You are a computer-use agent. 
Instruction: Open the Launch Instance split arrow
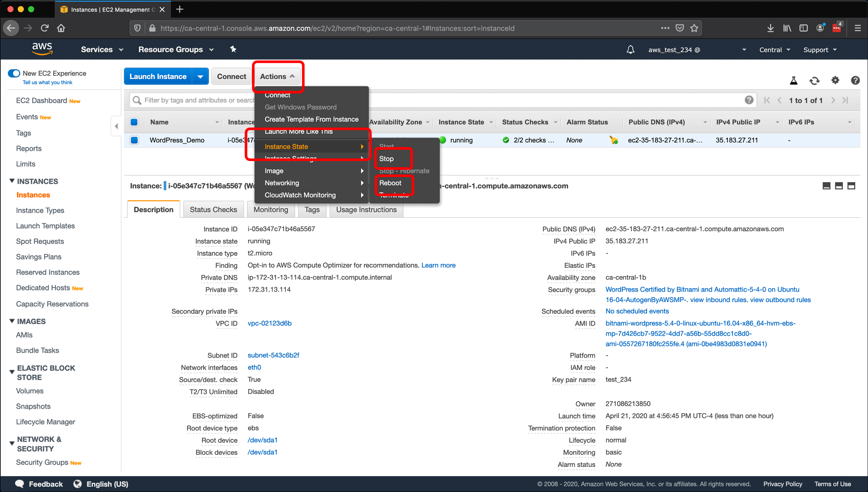(x=200, y=77)
